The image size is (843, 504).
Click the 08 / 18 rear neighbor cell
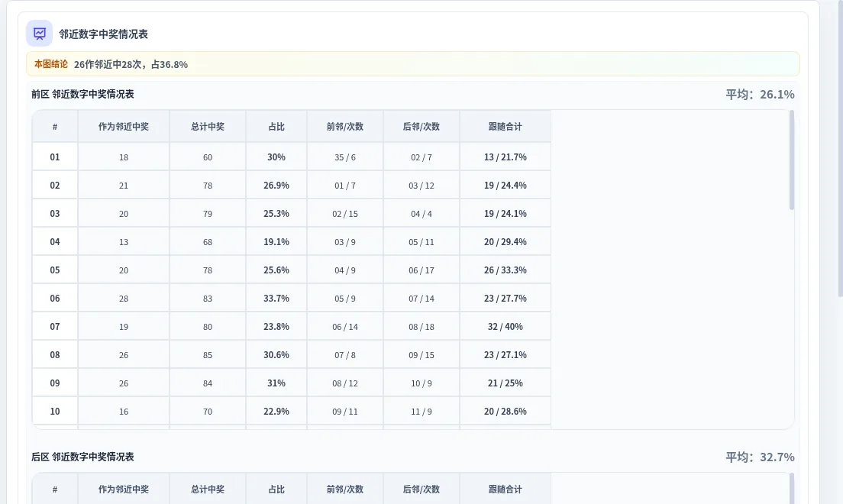point(421,327)
